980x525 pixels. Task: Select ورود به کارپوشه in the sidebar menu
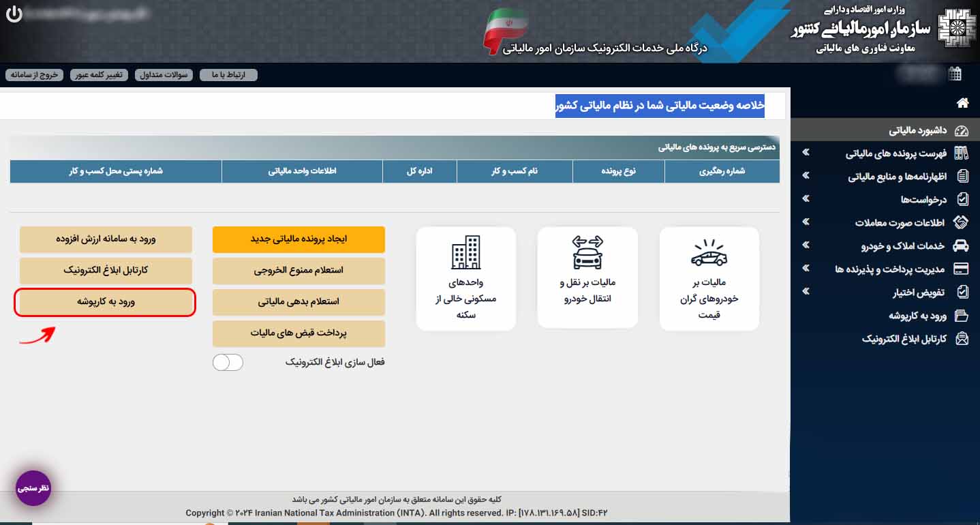tap(918, 316)
